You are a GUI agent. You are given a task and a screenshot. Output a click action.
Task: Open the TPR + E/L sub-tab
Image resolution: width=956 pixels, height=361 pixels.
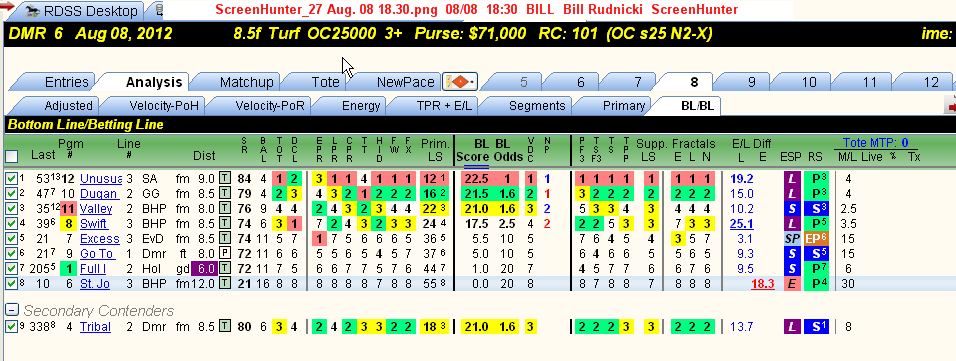pos(444,106)
